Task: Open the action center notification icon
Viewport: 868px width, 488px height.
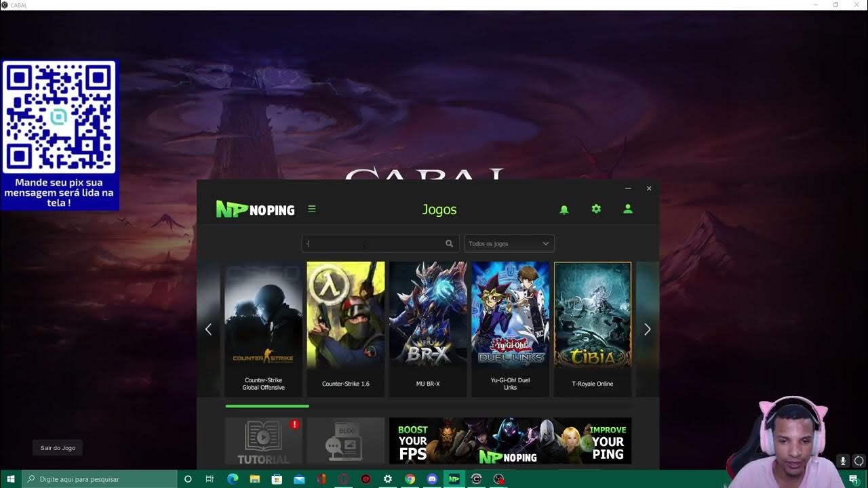Action: click(x=853, y=479)
